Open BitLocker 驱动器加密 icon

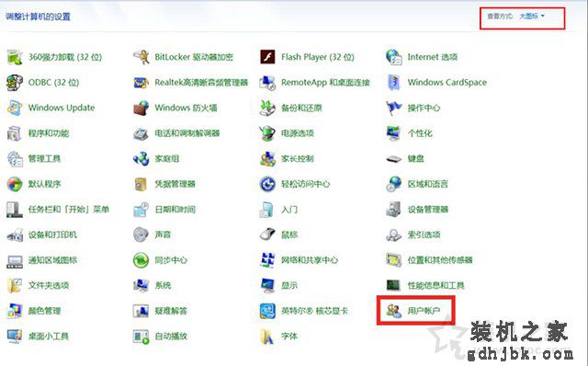[x=141, y=57]
